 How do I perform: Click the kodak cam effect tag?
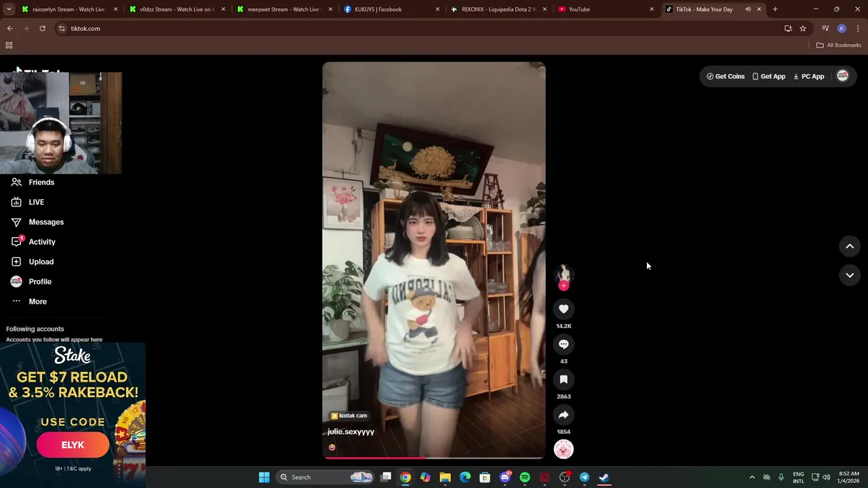(349, 415)
